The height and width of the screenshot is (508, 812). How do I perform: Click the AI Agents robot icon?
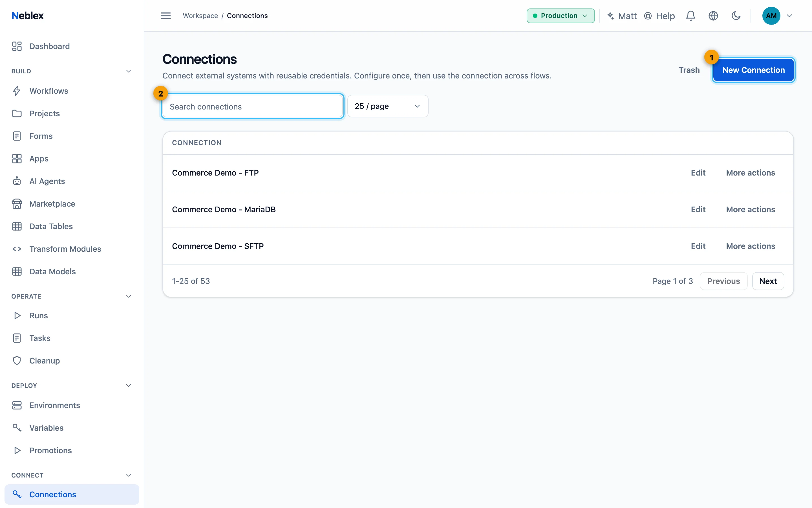point(17,181)
